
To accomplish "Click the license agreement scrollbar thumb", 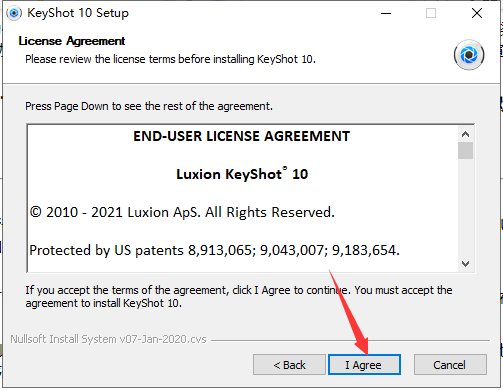I will 465,151.
